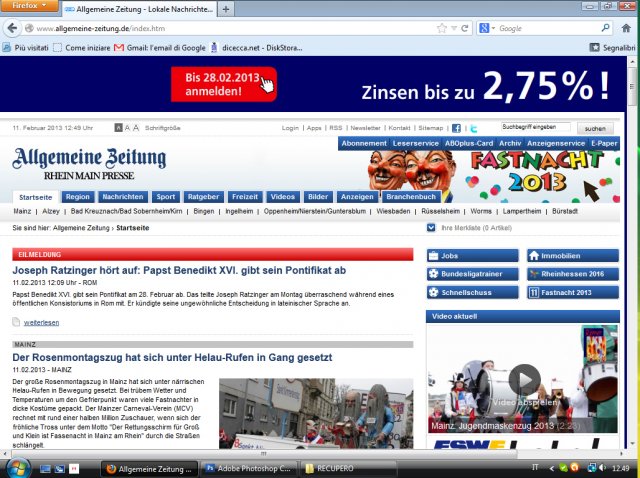The image size is (640, 478).
Task: Open the Segnalibri bookmarks icon
Action: (x=594, y=48)
